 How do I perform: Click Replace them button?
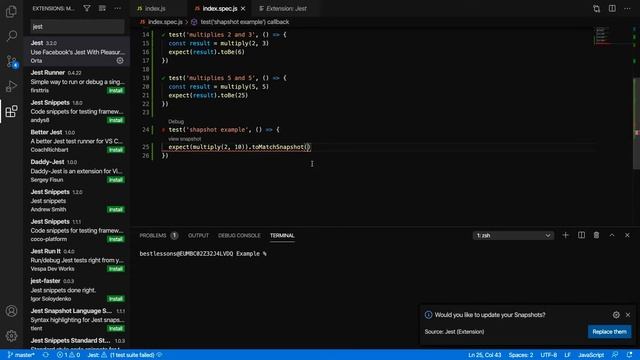pyautogui.click(x=609, y=331)
